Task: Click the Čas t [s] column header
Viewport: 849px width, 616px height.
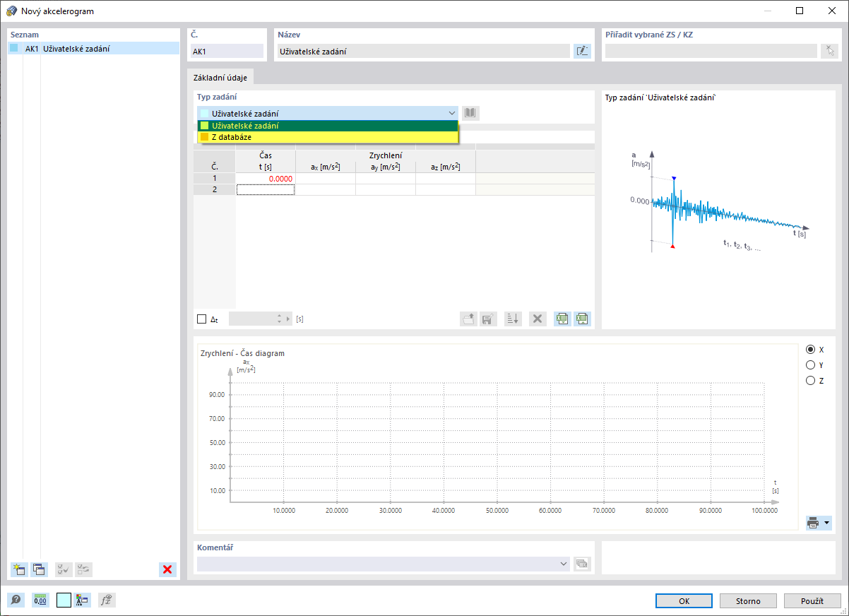Action: (x=266, y=161)
